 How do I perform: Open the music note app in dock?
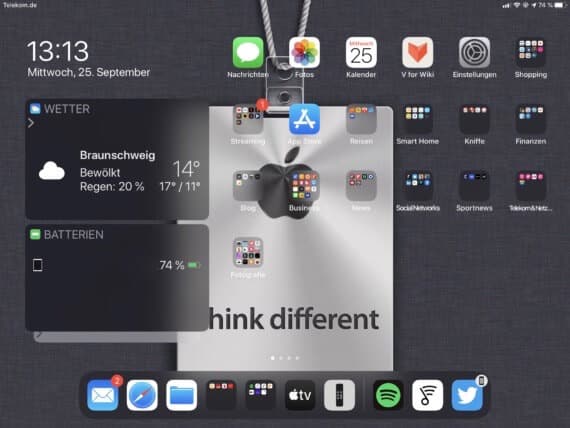[x=428, y=395]
